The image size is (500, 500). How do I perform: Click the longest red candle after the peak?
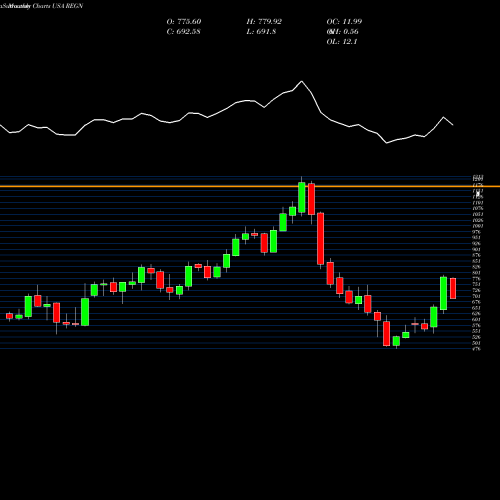320,239
